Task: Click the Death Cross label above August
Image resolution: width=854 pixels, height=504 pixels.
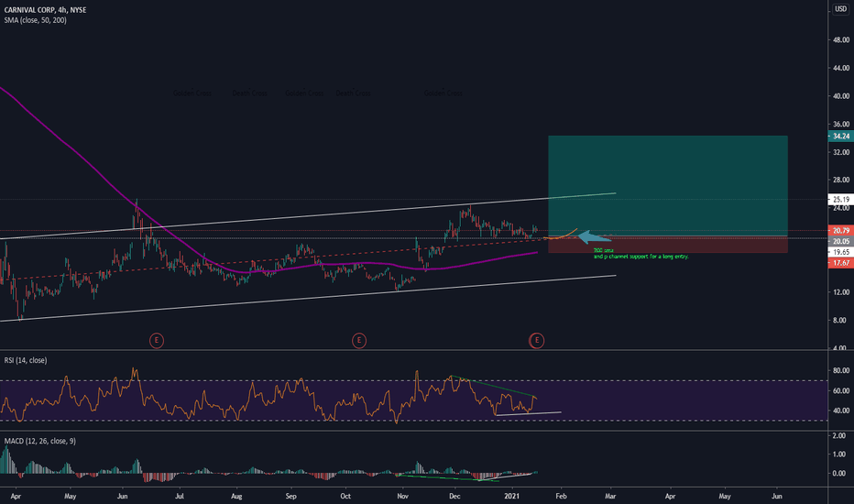Action: point(249,93)
